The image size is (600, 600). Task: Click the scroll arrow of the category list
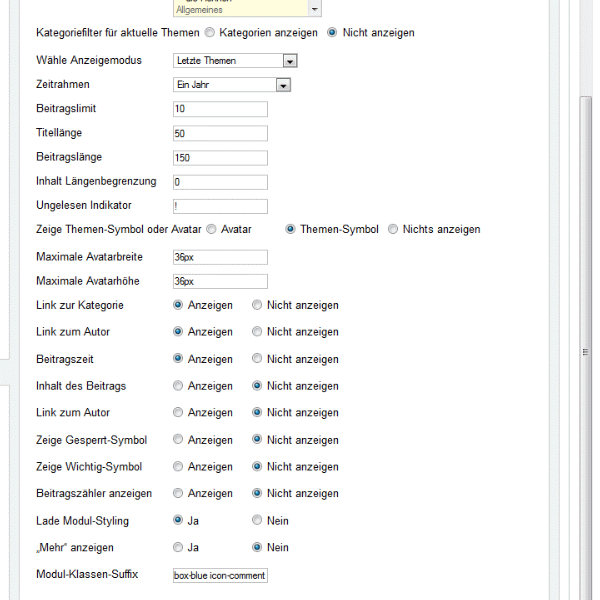click(315, 8)
